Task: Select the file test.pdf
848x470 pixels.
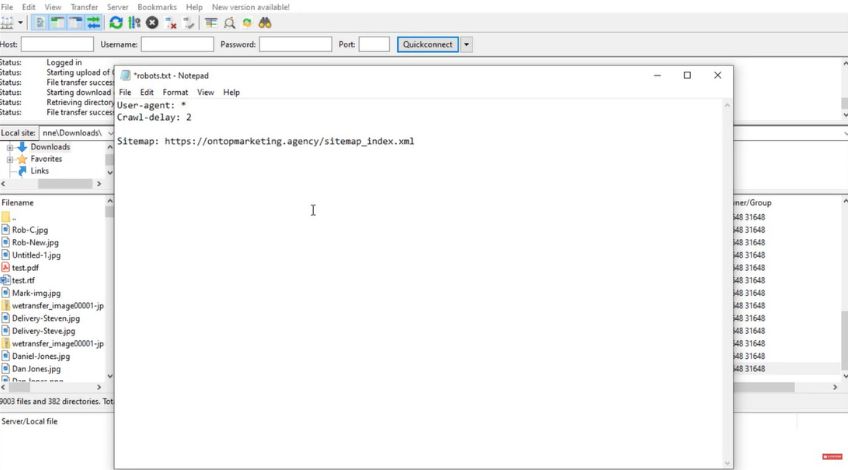Action: (x=25, y=268)
